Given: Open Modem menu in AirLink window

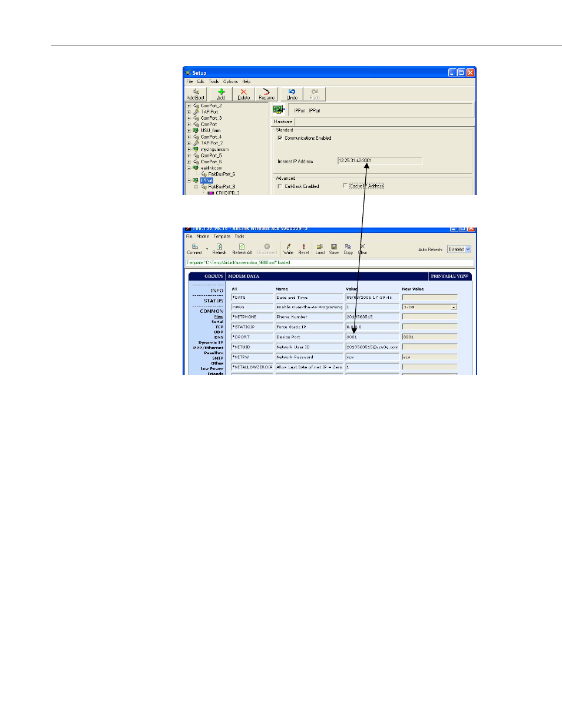Looking at the screenshot, I should tap(203, 236).
